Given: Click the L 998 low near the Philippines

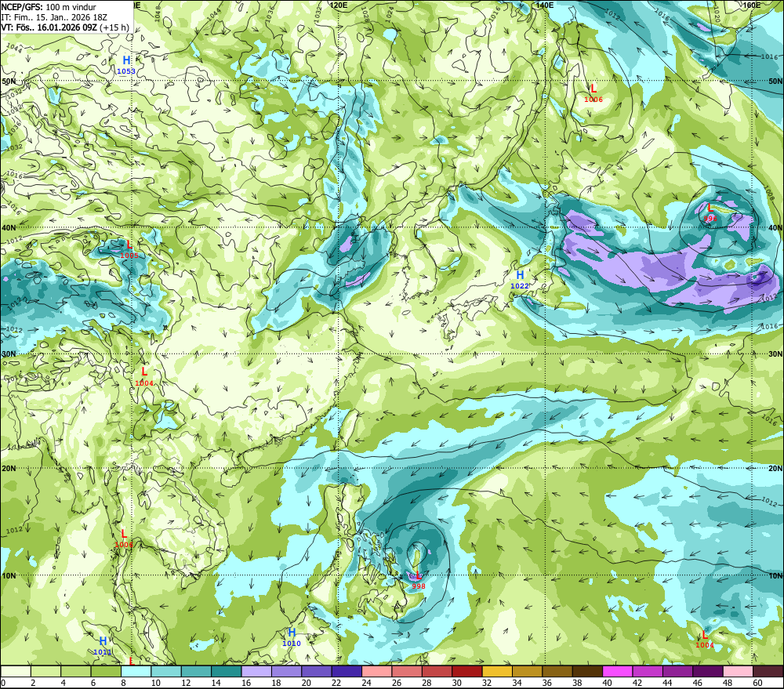Looking at the screenshot, I should (419, 581).
